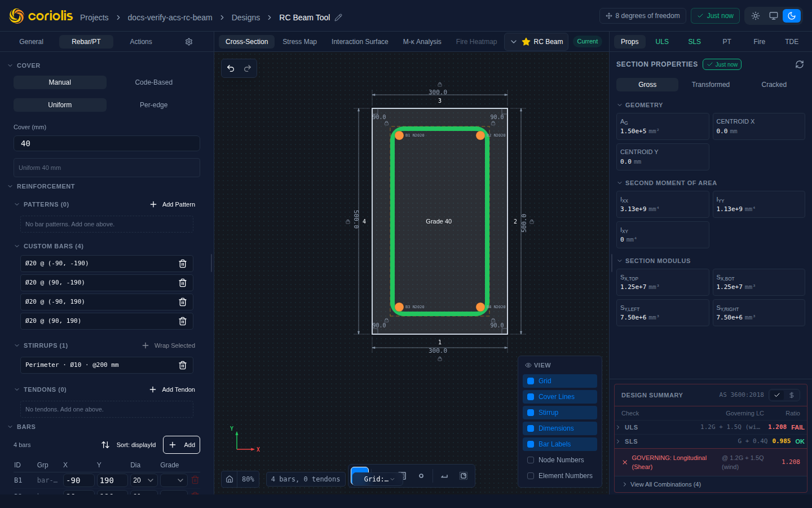Open the design dropdown chevron next to RC Beam

click(514, 42)
